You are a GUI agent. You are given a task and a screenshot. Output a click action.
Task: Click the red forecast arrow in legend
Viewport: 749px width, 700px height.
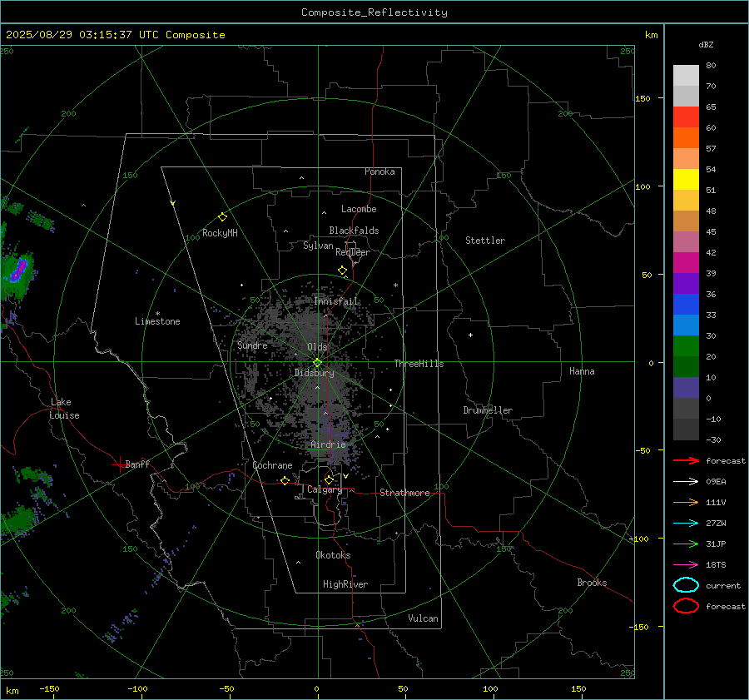pyautogui.click(x=686, y=460)
